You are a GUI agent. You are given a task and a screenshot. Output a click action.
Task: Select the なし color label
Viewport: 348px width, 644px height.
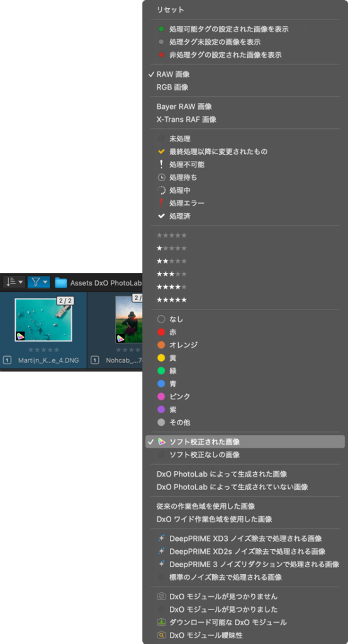click(245, 319)
